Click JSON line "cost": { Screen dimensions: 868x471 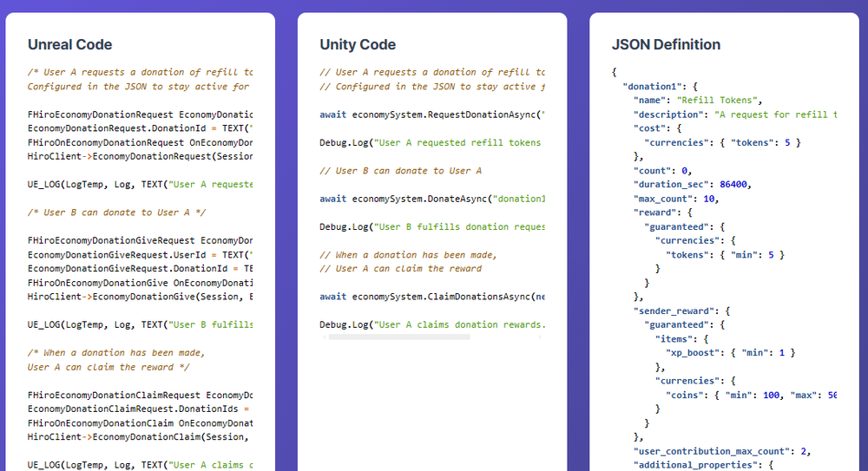(x=657, y=128)
